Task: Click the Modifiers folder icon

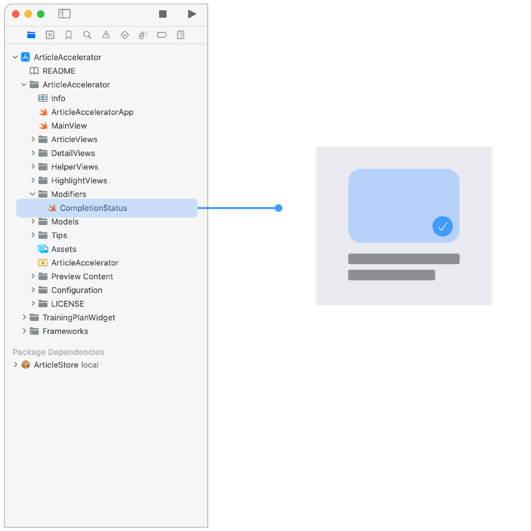Action: [x=43, y=194]
